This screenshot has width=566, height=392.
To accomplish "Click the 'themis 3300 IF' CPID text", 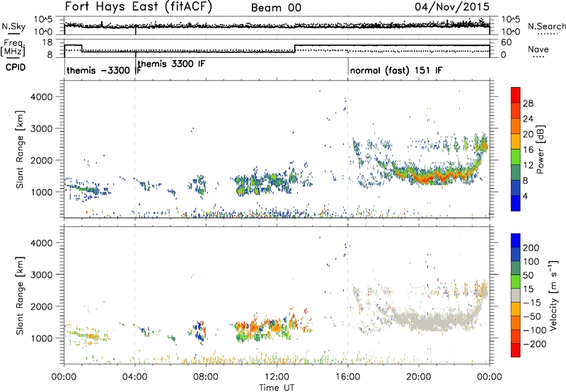I will point(171,64).
